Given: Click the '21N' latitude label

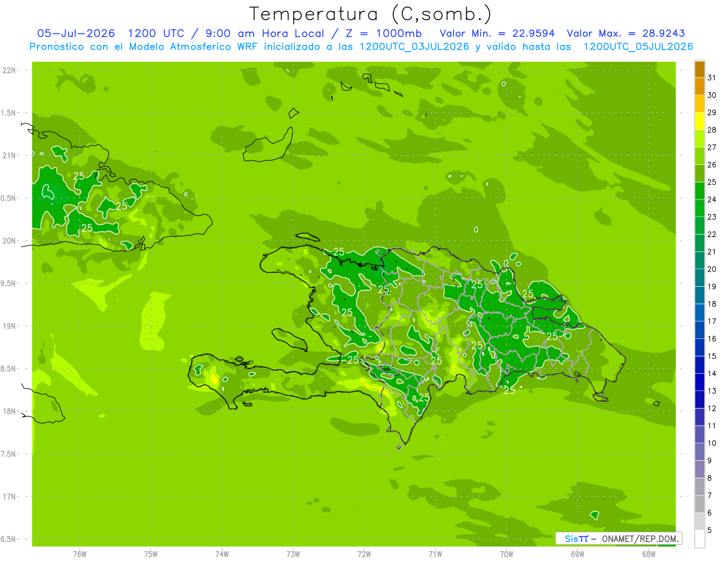Looking at the screenshot, I should coord(10,155).
